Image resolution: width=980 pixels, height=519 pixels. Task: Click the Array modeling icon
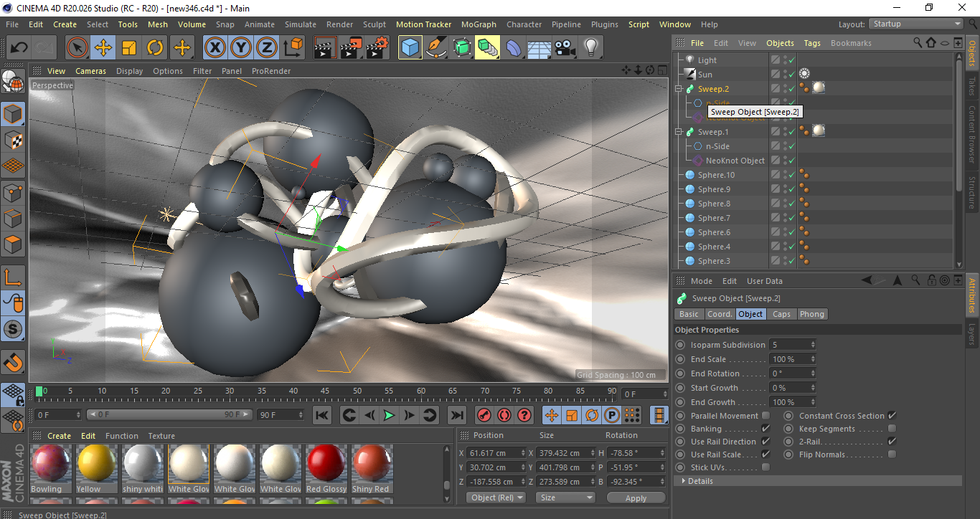[x=488, y=48]
